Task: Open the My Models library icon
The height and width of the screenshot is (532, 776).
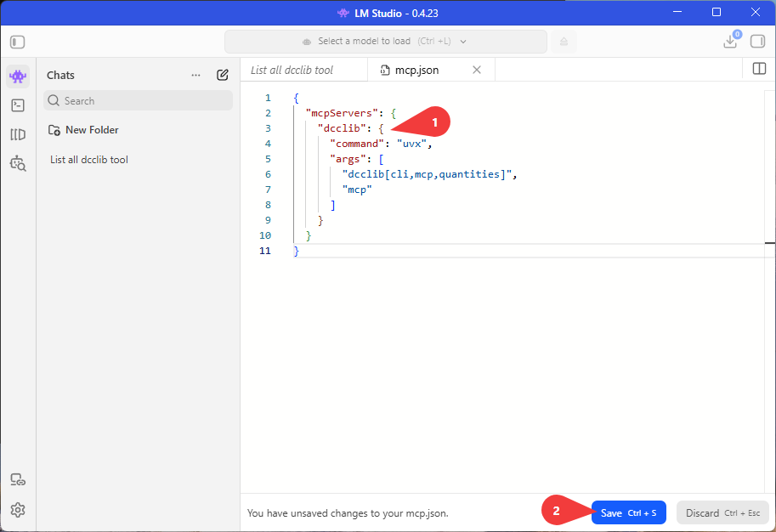Action: click(18, 134)
